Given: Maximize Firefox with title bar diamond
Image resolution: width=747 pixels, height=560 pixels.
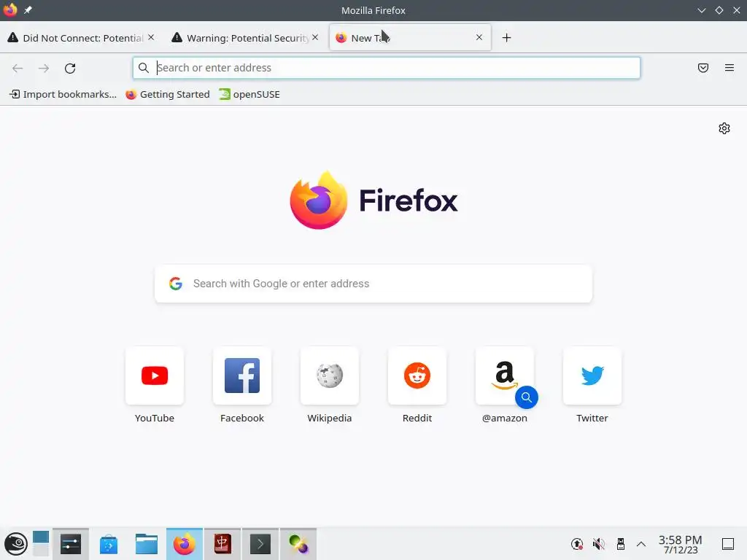Looking at the screenshot, I should point(719,10).
